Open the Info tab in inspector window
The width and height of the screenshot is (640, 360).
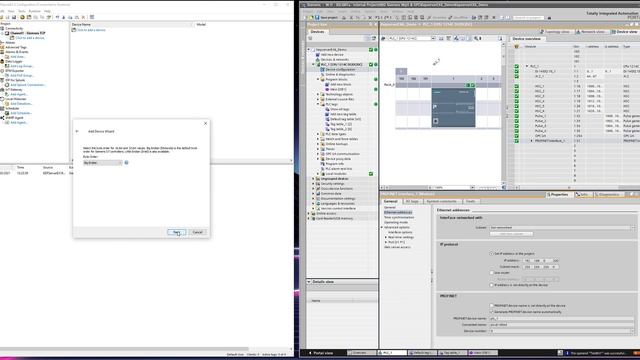tap(582, 195)
